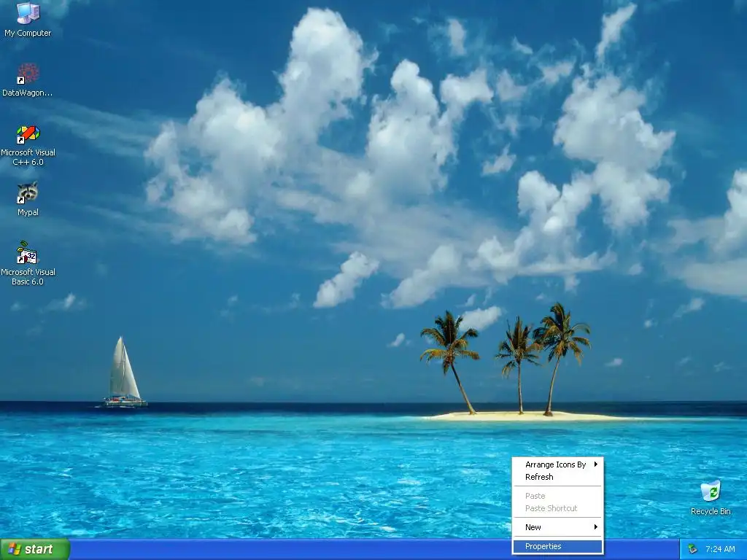This screenshot has height=560, width=747.
Task: Select the Microsoft Visual C++ 6.0 icon
Action: [x=28, y=134]
